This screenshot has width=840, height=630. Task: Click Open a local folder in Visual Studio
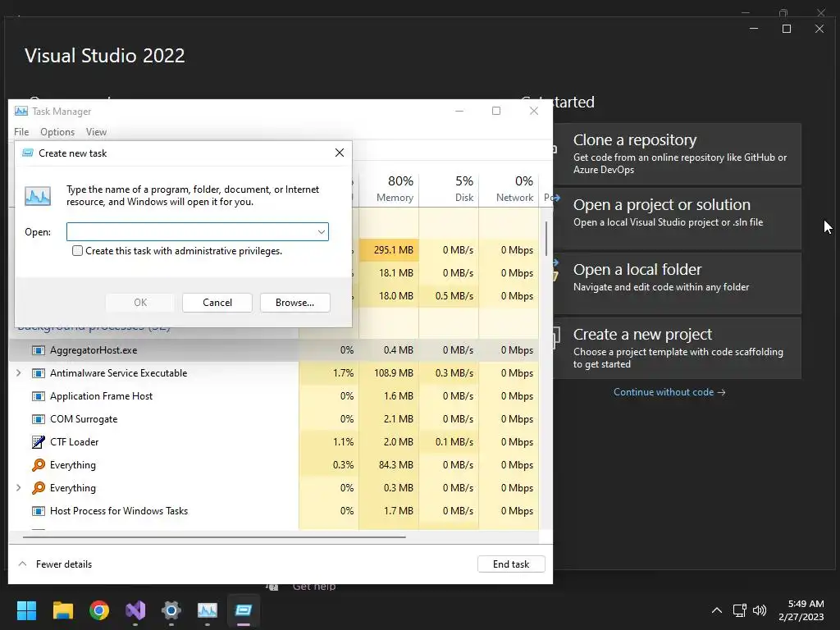pyautogui.click(x=678, y=283)
